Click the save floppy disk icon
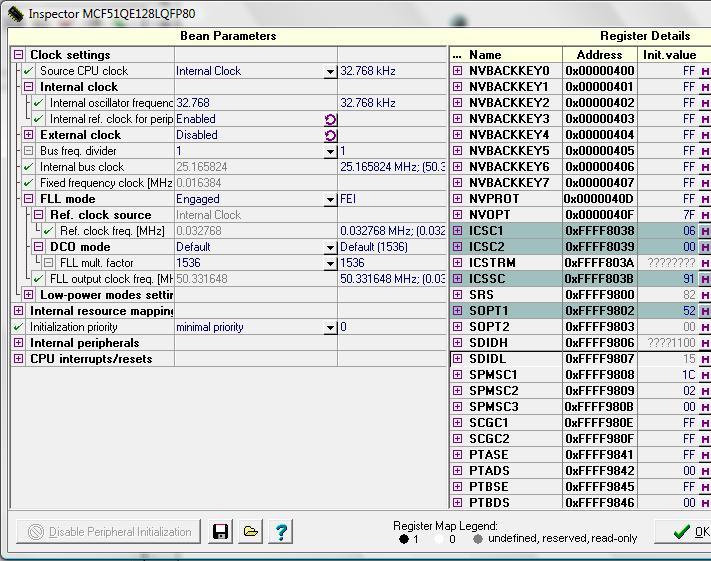 point(220,532)
